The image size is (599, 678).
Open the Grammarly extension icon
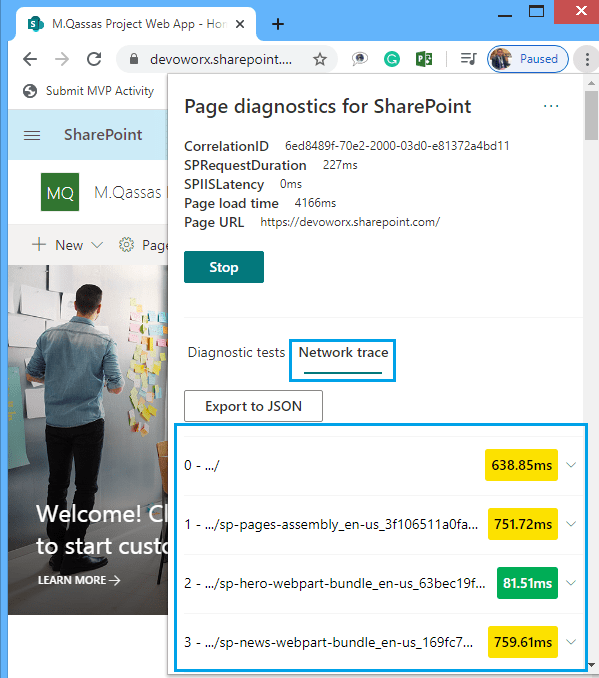(392, 59)
